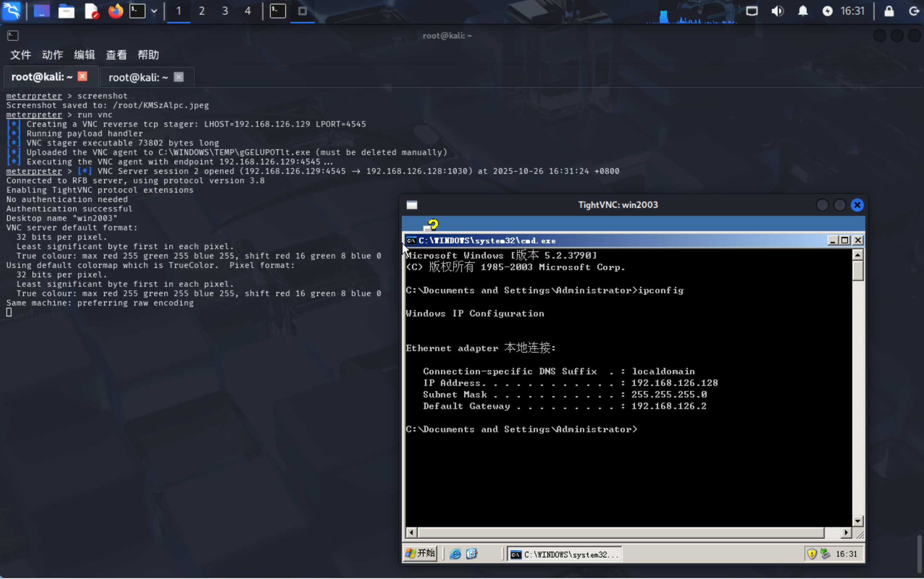Viewport: 924px width, 579px height.
Task: Open the 文件 menu
Action: pos(20,55)
